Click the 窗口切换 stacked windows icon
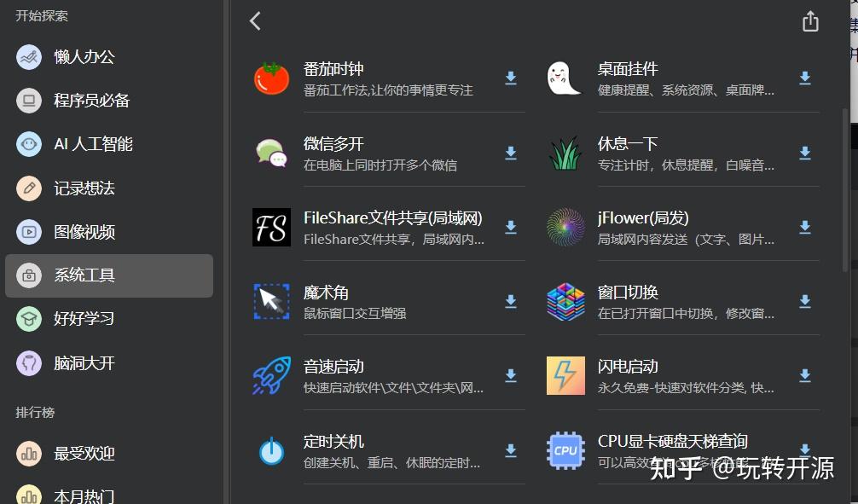Viewport: 858px width, 504px height. 565,301
